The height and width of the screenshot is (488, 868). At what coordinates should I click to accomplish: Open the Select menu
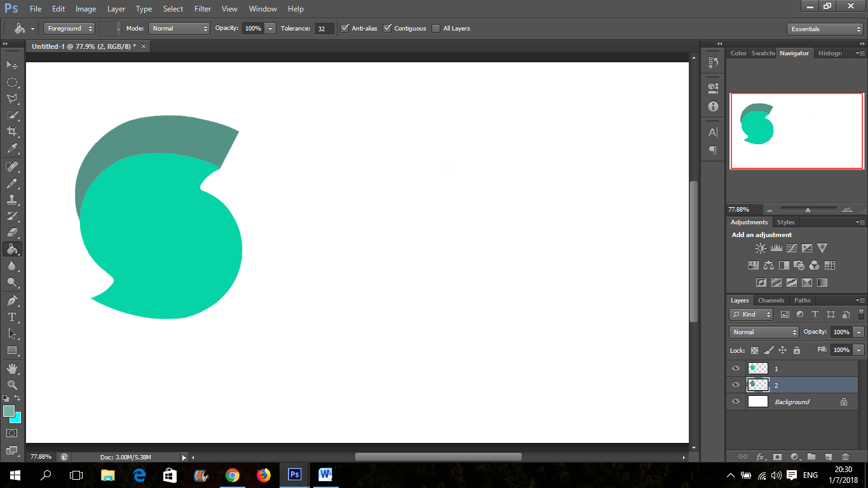(173, 9)
